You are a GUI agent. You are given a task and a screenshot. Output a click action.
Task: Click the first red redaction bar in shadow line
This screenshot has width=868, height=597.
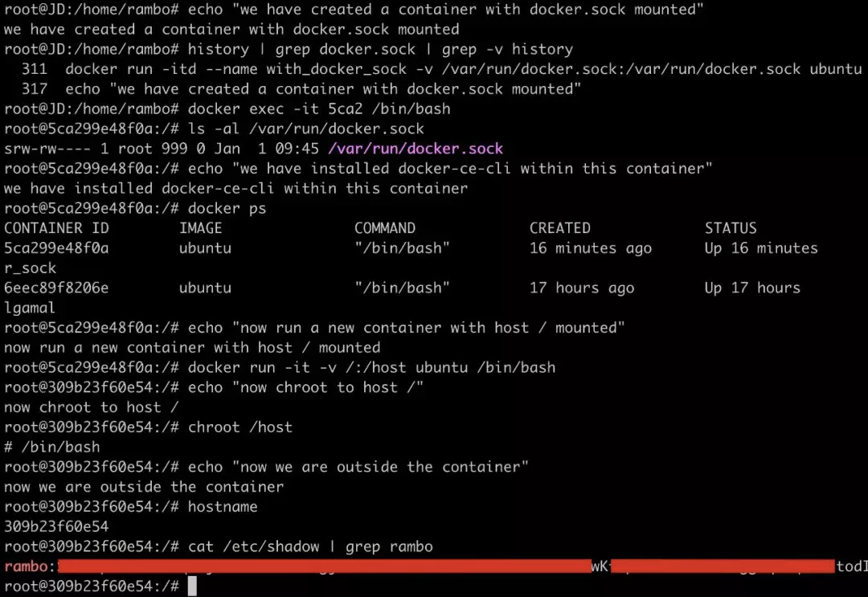[x=325, y=566]
